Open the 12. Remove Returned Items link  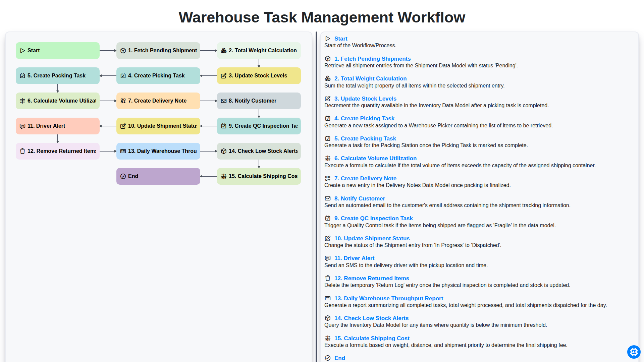(x=372, y=278)
